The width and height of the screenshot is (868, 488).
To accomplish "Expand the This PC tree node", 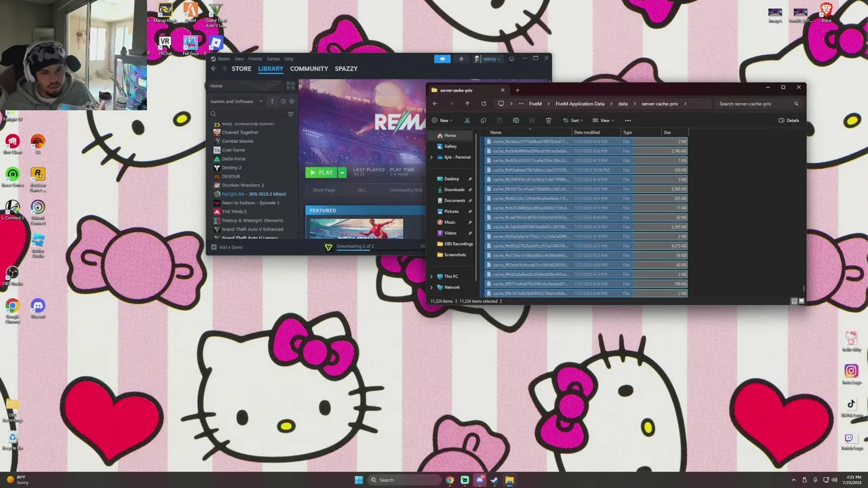I will point(431,277).
